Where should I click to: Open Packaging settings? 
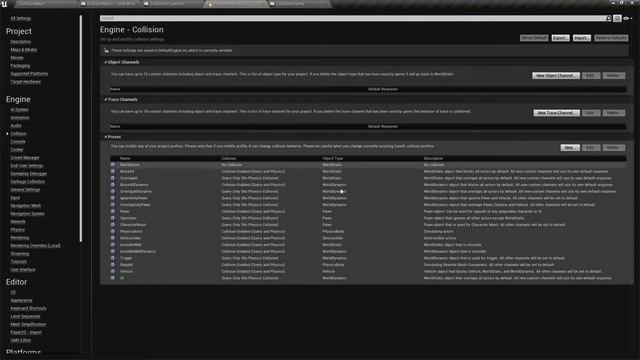pyautogui.click(x=20, y=66)
